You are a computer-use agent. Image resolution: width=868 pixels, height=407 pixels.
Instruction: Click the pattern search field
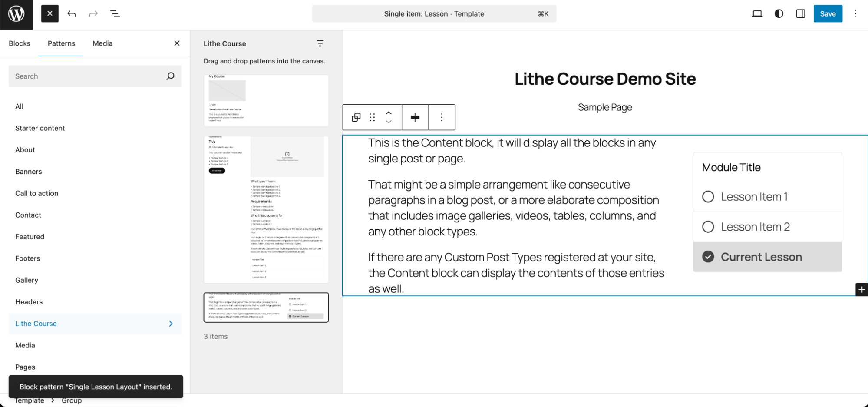(x=87, y=76)
